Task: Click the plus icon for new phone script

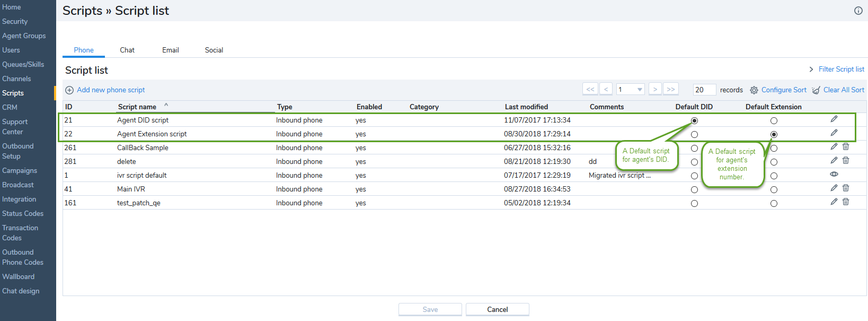Action: (69, 90)
